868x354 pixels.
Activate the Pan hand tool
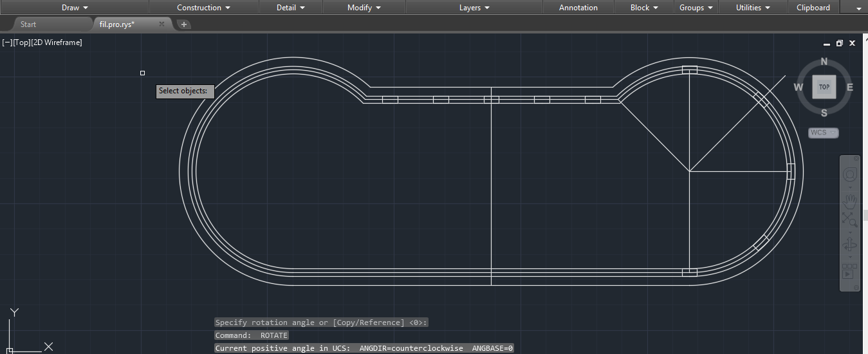(x=850, y=200)
